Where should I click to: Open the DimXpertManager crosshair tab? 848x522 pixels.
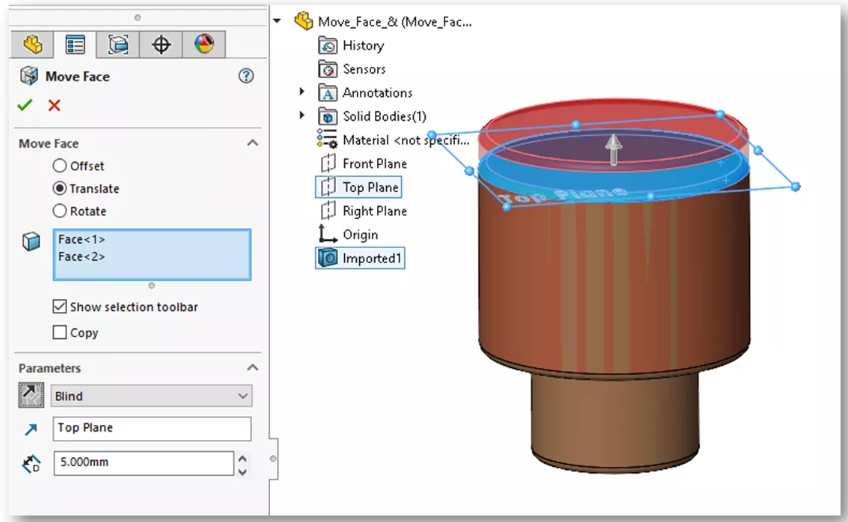pyautogui.click(x=161, y=44)
